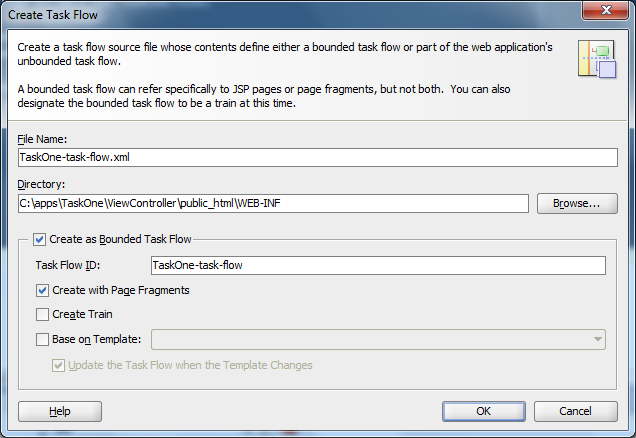The width and height of the screenshot is (636, 438).
Task: Toggle Create as Bounded Task Flow checkbox
Action: tap(40, 239)
